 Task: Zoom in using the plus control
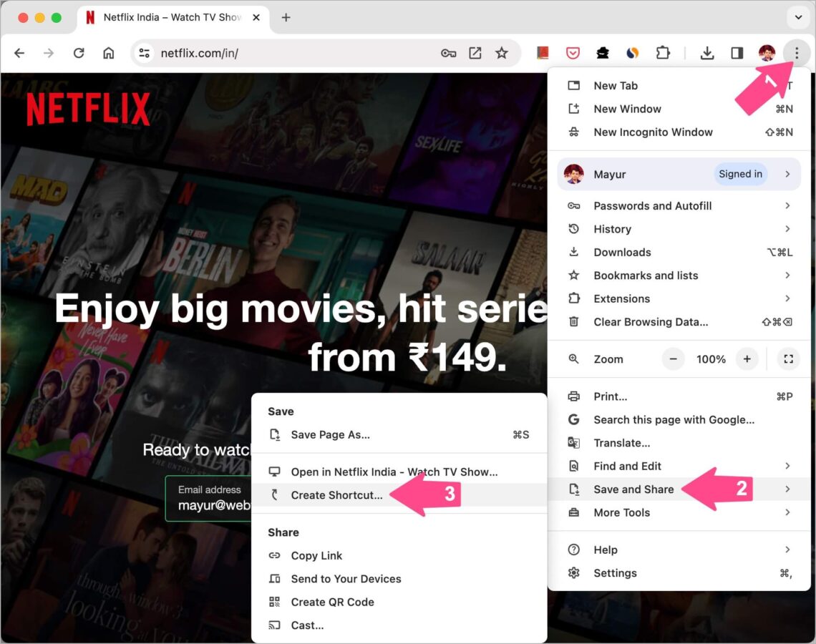(747, 358)
